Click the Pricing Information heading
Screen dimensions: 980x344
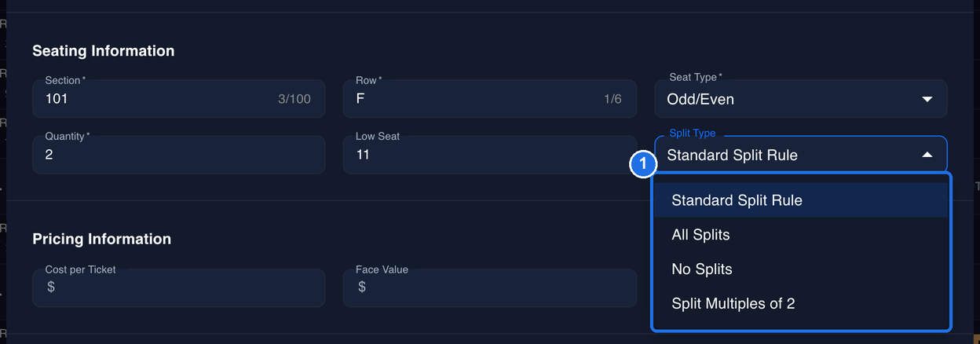pos(102,239)
